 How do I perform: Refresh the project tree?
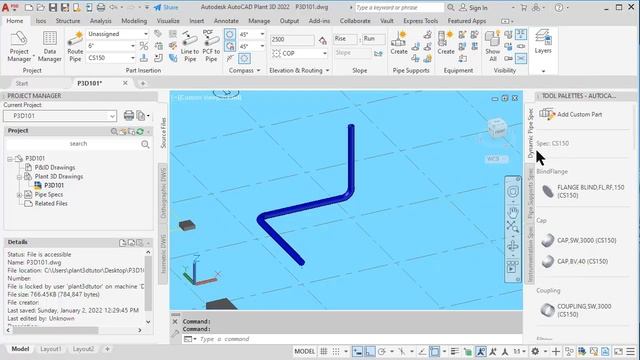point(140,131)
